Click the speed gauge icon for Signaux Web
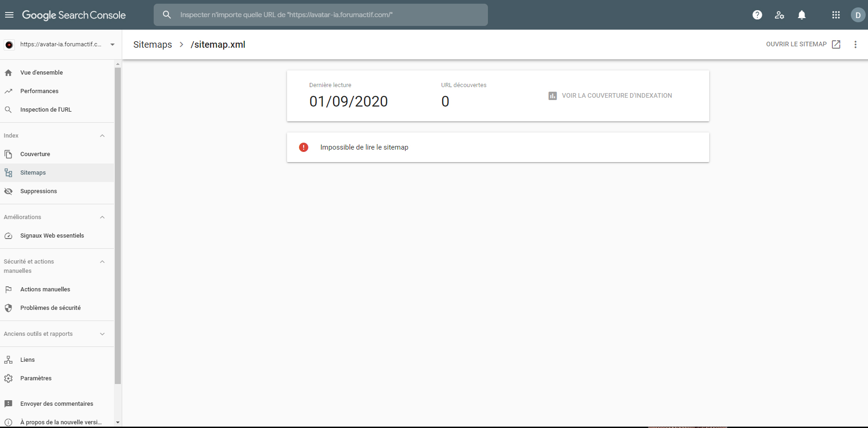868x428 pixels. click(8, 236)
